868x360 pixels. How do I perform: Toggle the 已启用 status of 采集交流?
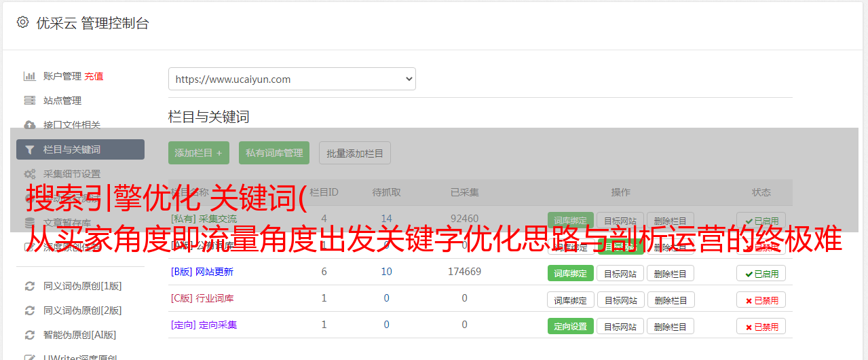tap(761, 221)
